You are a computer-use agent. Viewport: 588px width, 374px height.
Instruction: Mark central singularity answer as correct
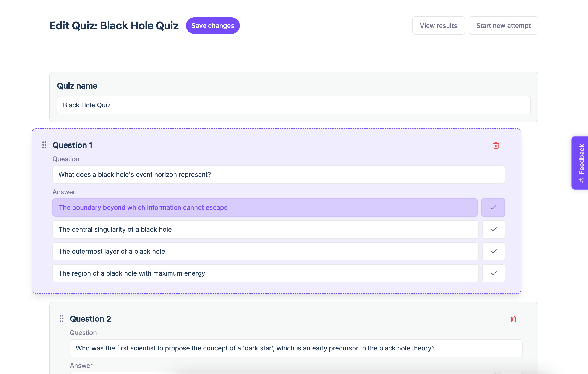[x=494, y=229]
